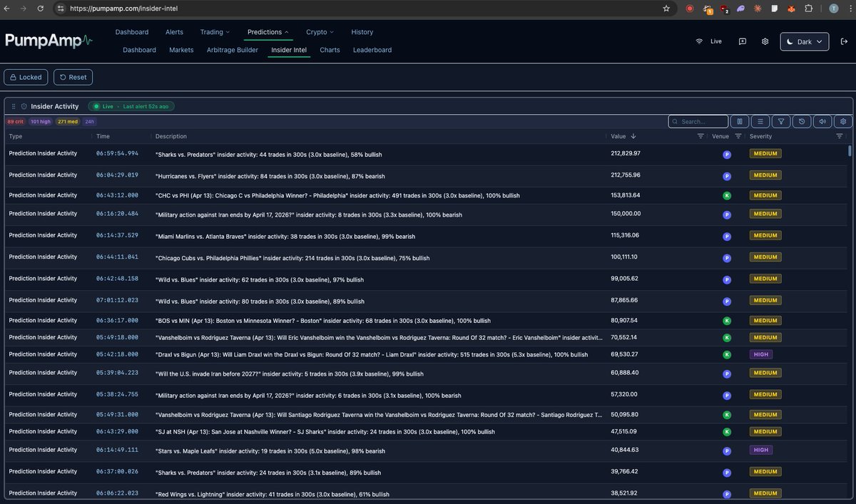Click the logout arrow icon
This screenshot has height=504, width=856.
844,41
